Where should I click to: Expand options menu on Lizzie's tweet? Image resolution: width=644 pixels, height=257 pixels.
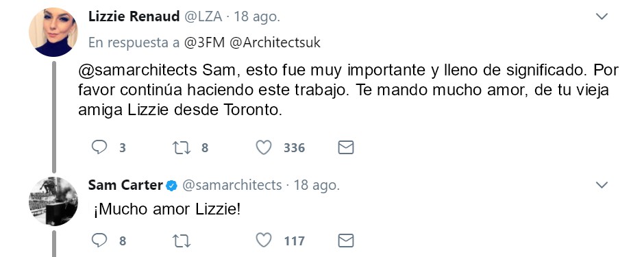(602, 16)
